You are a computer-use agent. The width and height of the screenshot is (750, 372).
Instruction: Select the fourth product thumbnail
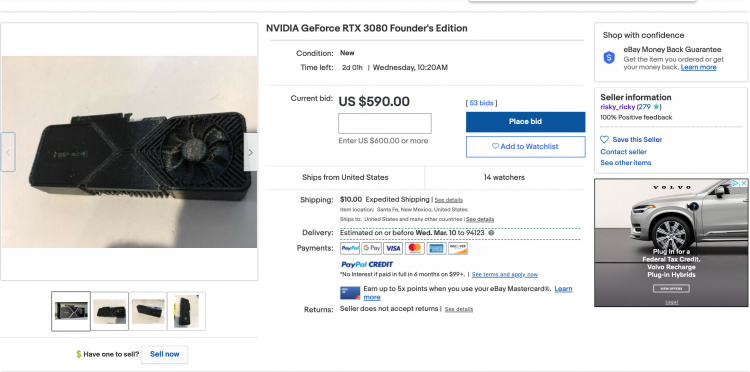pos(187,311)
